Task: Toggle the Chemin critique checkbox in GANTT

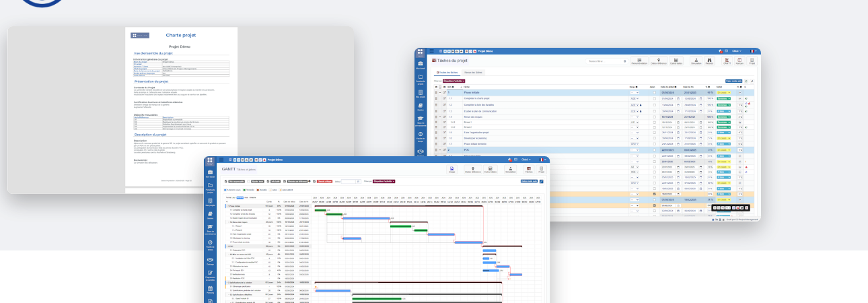Action: (x=314, y=181)
